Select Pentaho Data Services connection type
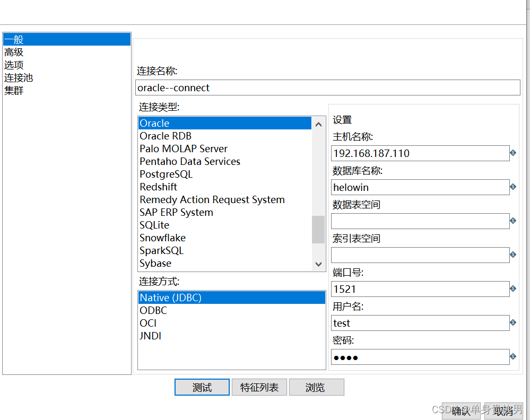This screenshot has height=420, width=530. coord(225,161)
